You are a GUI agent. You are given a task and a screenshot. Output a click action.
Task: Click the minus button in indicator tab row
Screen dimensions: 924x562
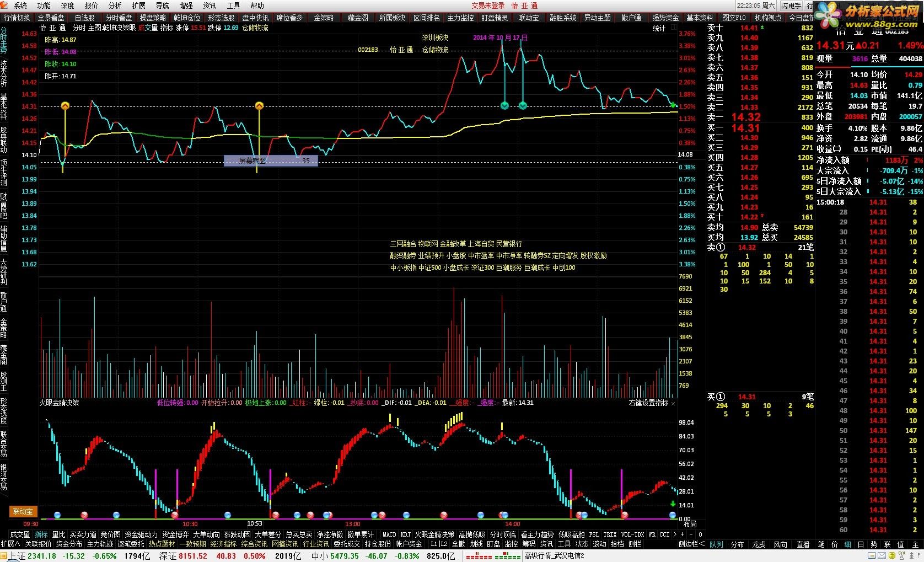(691, 534)
